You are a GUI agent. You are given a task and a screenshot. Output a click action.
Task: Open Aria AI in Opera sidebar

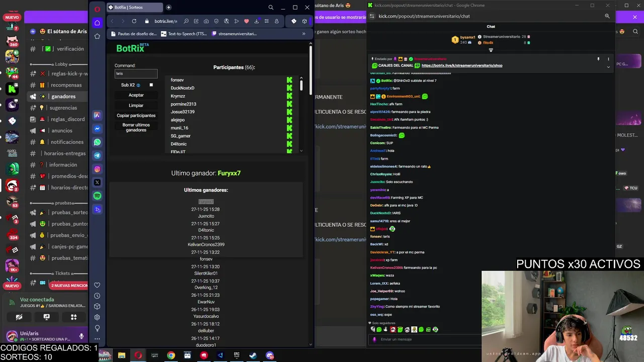point(97,115)
